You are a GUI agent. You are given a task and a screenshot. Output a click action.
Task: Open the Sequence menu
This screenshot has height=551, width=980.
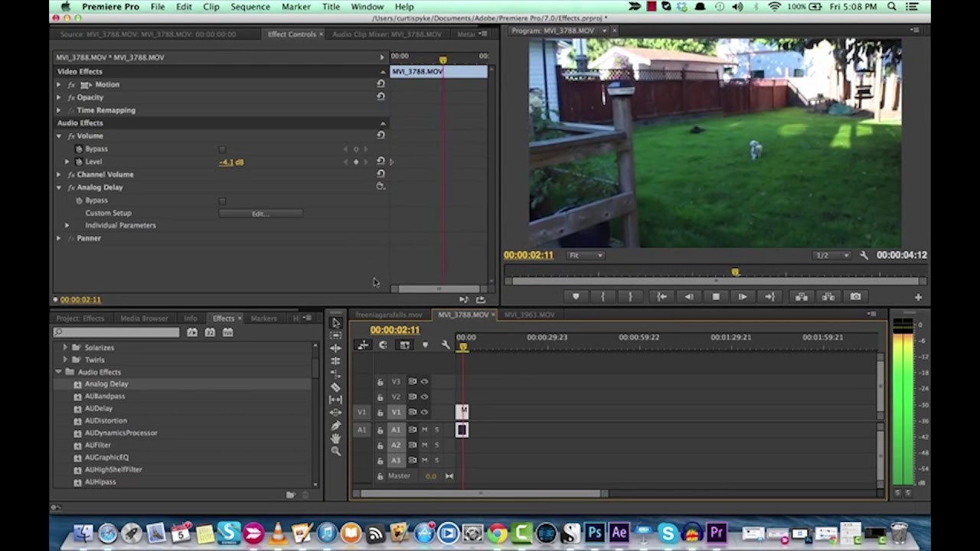coord(250,7)
